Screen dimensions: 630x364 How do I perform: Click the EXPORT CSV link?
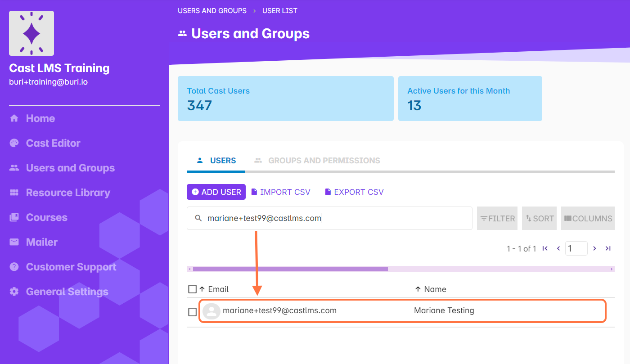tap(354, 192)
